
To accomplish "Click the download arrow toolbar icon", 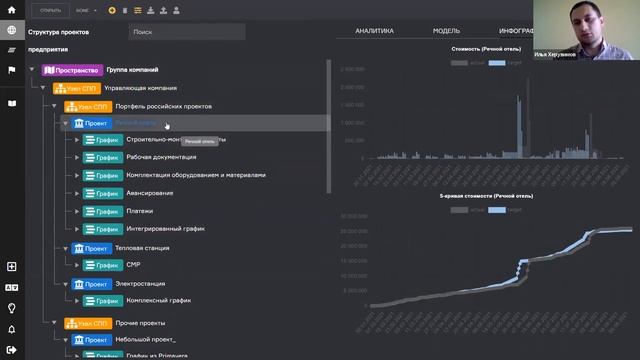I will [151, 10].
